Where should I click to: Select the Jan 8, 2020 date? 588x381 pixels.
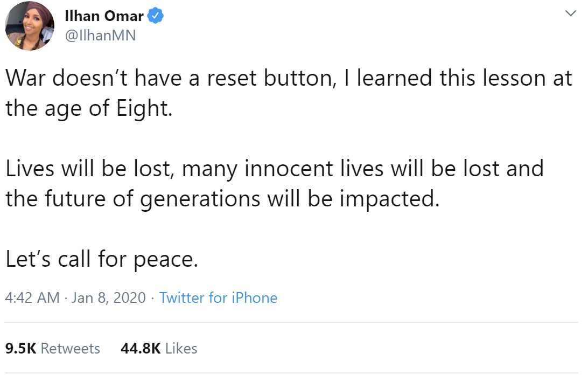pyautogui.click(x=108, y=297)
